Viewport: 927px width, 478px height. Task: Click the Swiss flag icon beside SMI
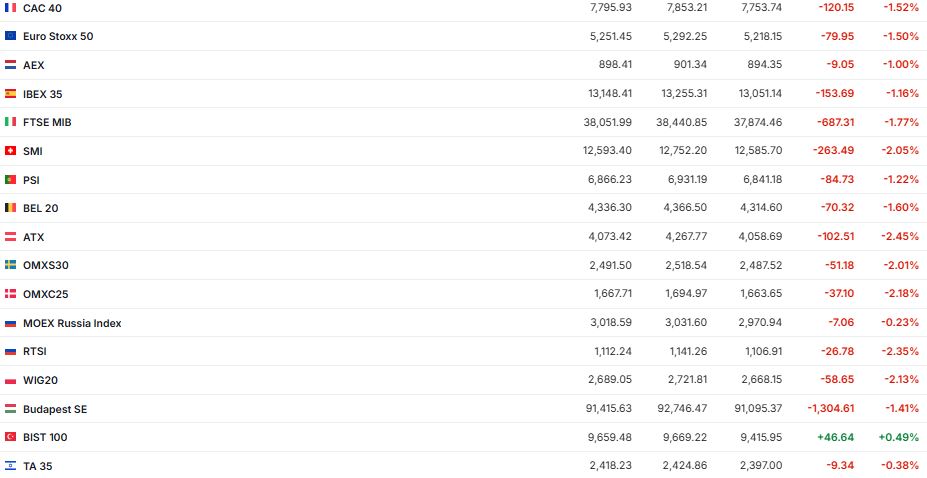tap(11, 151)
